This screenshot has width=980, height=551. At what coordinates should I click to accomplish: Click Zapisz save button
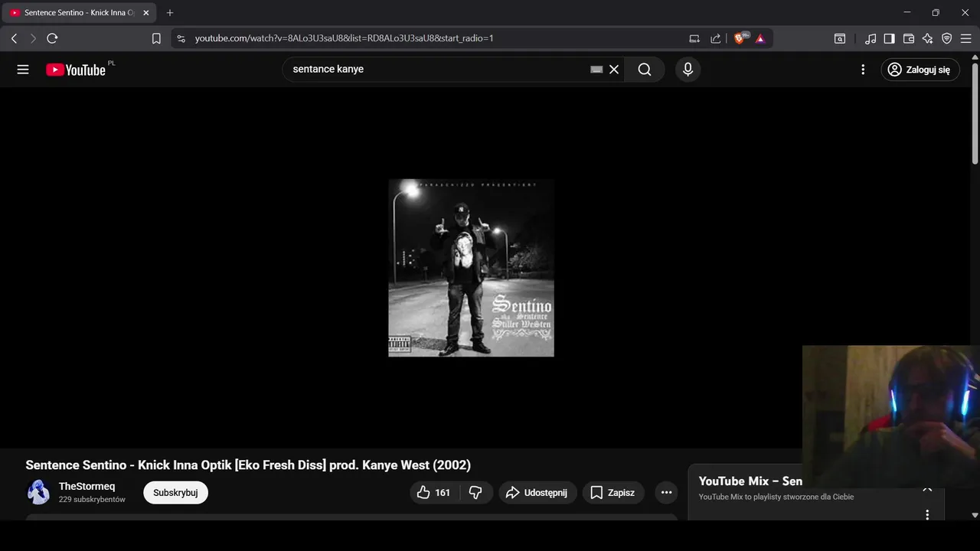[x=613, y=493]
